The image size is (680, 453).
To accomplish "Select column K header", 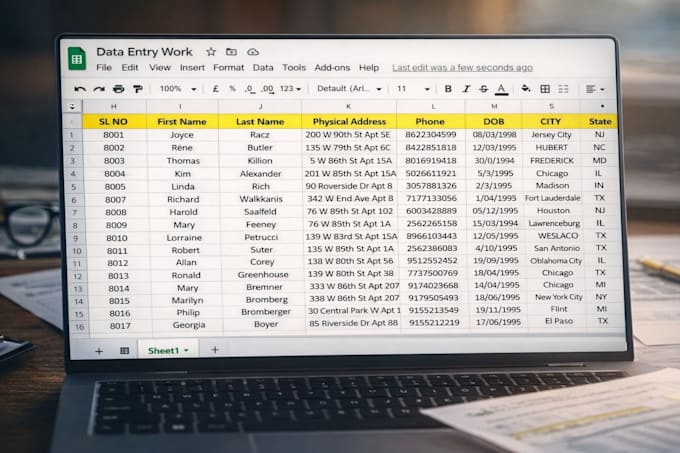I will click(x=348, y=107).
